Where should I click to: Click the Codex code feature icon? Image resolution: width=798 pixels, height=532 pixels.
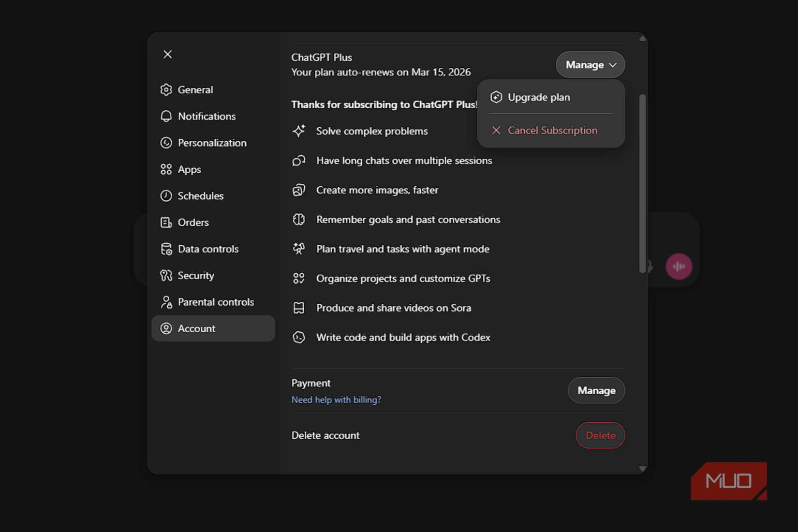[x=299, y=337]
